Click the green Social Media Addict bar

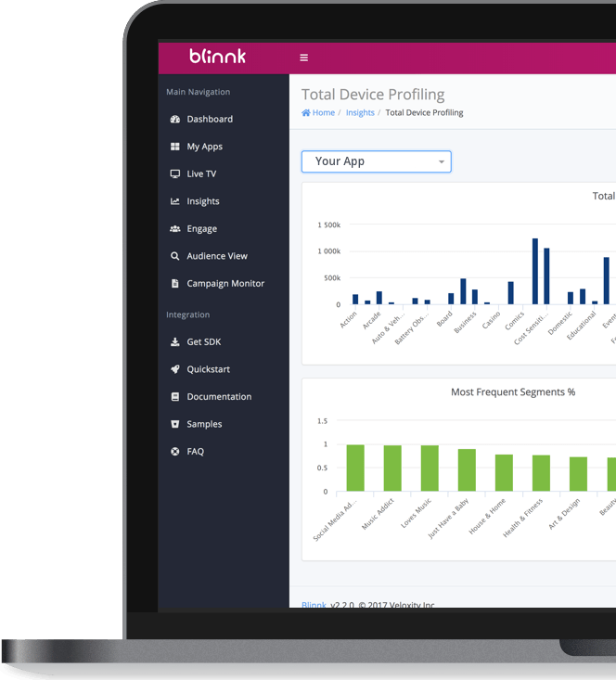355,468
